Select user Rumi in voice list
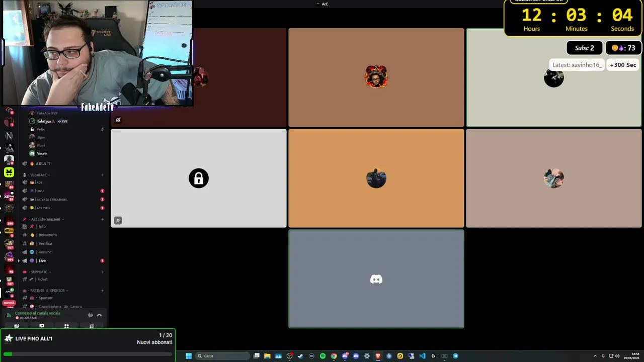The height and width of the screenshot is (362, 644). pos(40,145)
